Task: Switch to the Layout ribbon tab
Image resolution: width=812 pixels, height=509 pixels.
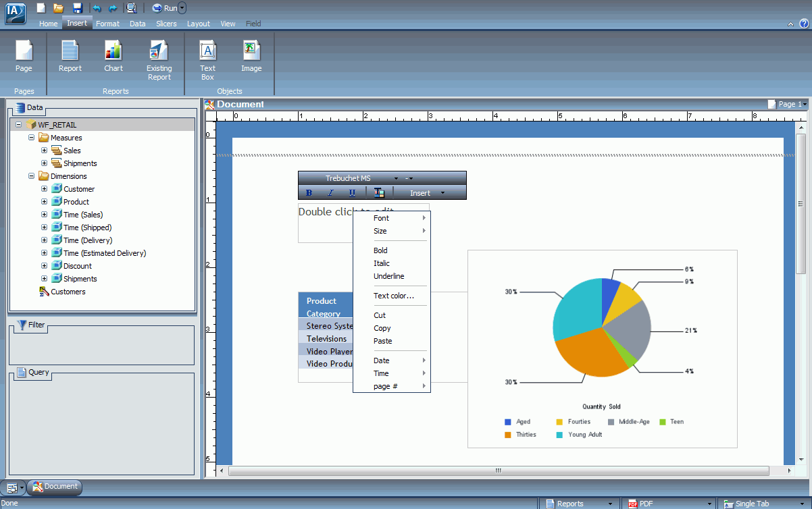Action: (199, 24)
